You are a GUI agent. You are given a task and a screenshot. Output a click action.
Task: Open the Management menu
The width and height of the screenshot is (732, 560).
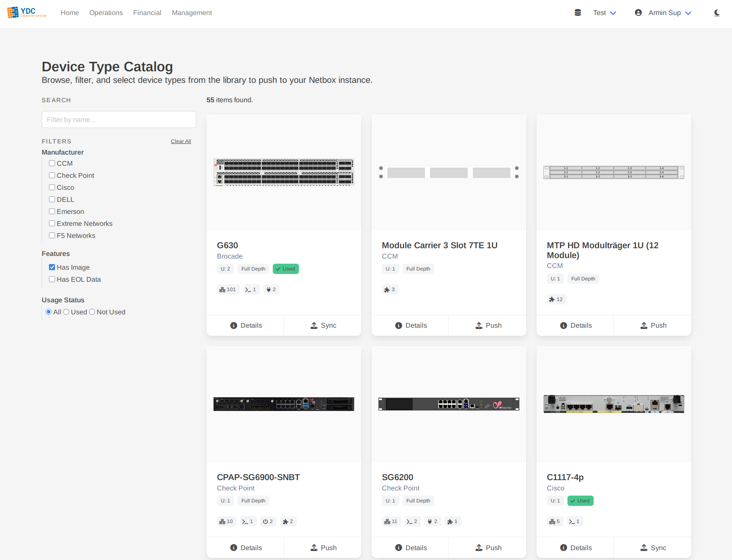coord(192,13)
